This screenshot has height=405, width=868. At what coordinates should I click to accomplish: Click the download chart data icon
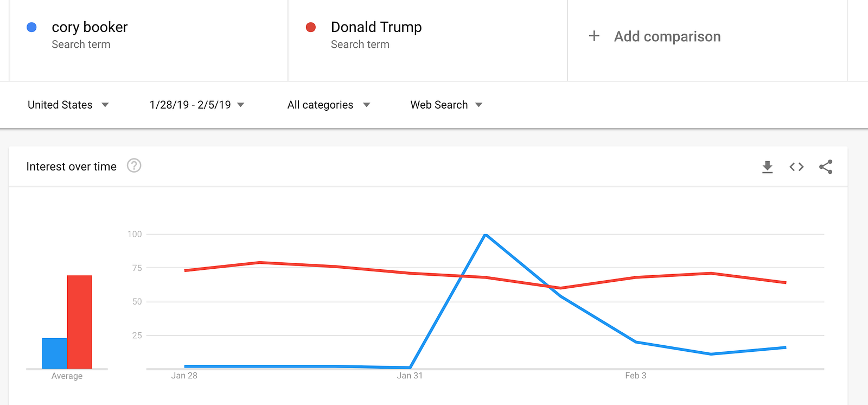tap(767, 167)
